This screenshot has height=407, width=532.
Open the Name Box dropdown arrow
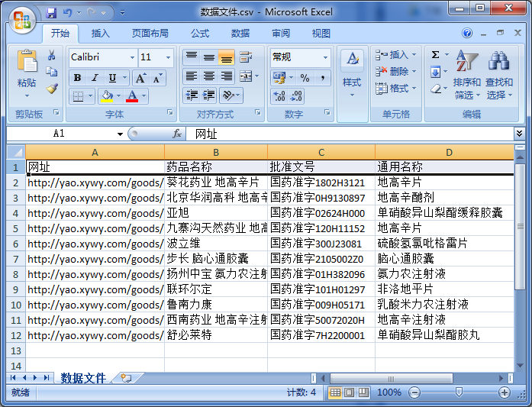pyautogui.click(x=120, y=134)
